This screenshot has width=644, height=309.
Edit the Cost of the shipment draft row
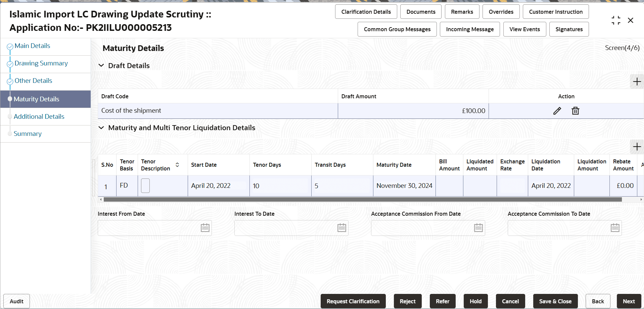pos(557,111)
